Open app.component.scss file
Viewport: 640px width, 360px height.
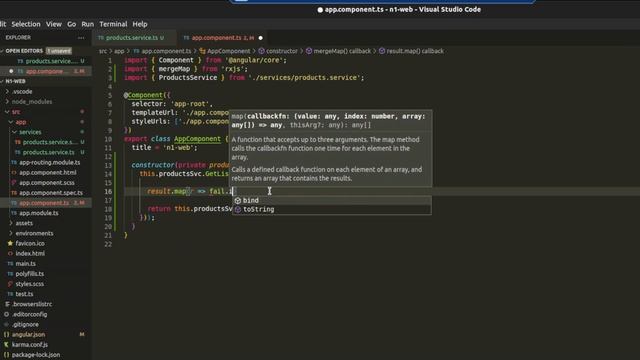coord(47,182)
